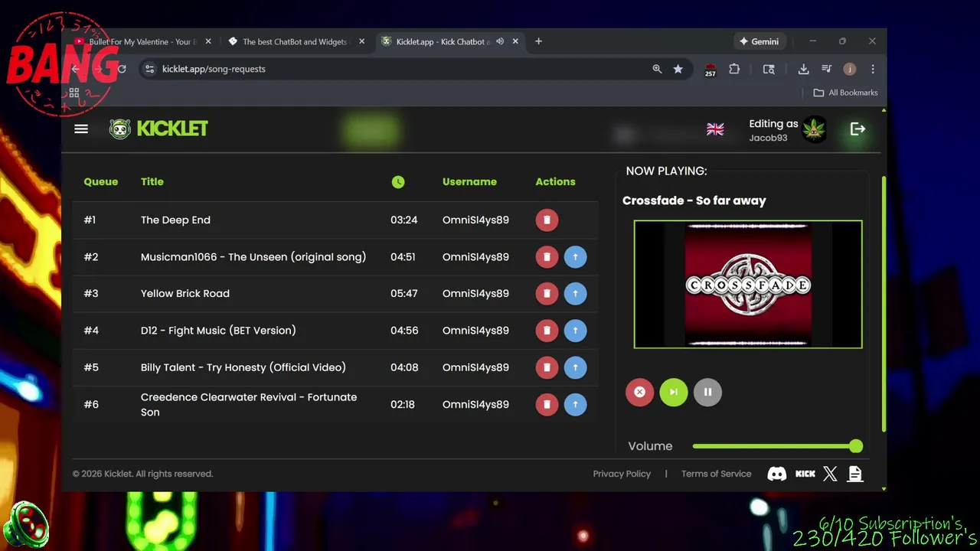Click the Crossfade video thumbnail

click(x=748, y=285)
